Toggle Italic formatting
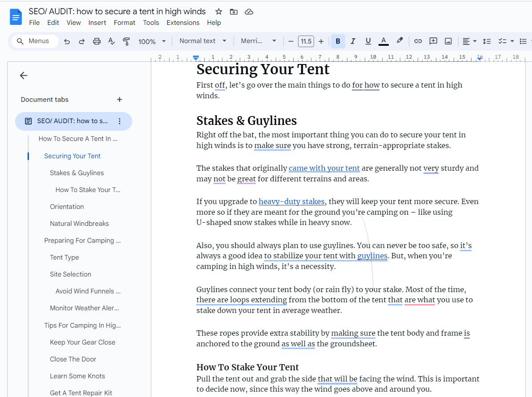 coord(353,41)
